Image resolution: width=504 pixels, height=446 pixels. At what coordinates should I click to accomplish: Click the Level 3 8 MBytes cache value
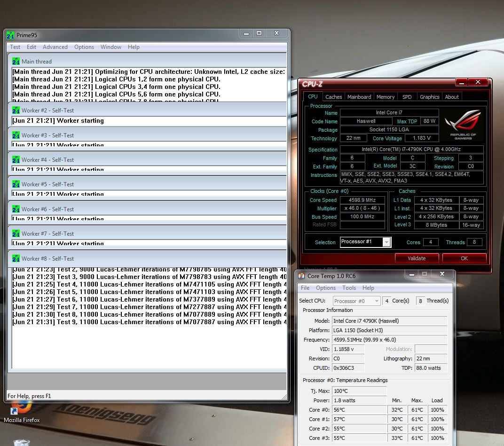tap(436, 225)
